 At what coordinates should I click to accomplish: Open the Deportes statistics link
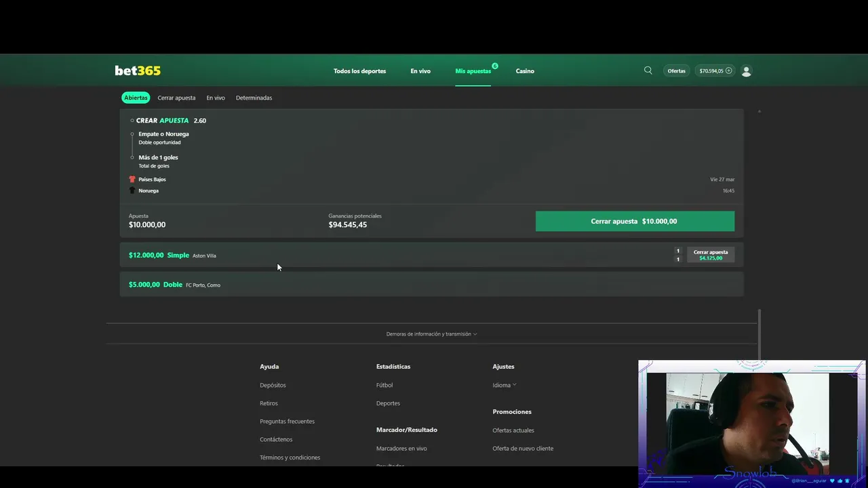[388, 403]
